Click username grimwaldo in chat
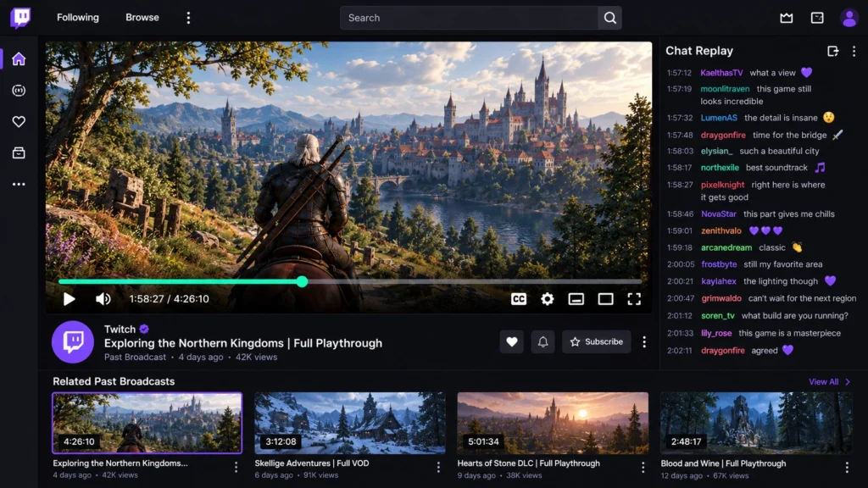Viewport: 868px width, 488px height. coord(721,298)
